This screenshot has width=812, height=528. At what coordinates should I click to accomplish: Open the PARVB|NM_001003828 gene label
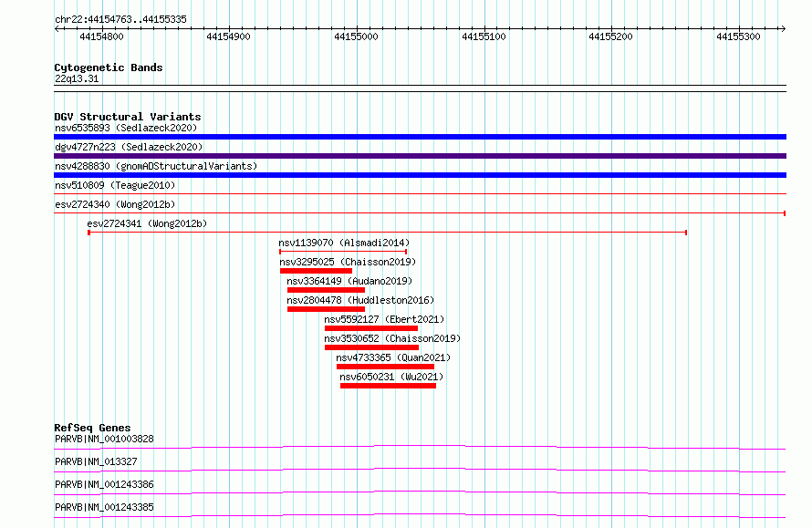(104, 439)
